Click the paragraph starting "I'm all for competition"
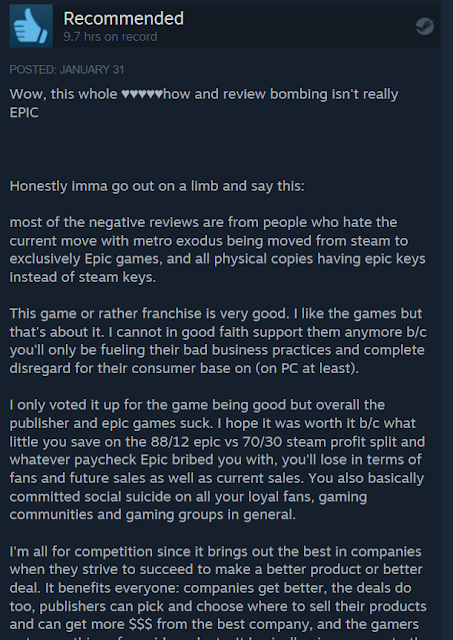Screen dimensions: 453x640 coord(218,592)
